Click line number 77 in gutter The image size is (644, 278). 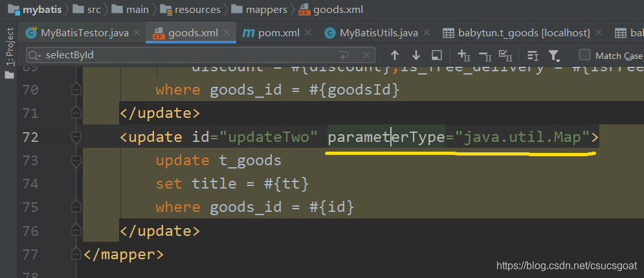(30, 255)
